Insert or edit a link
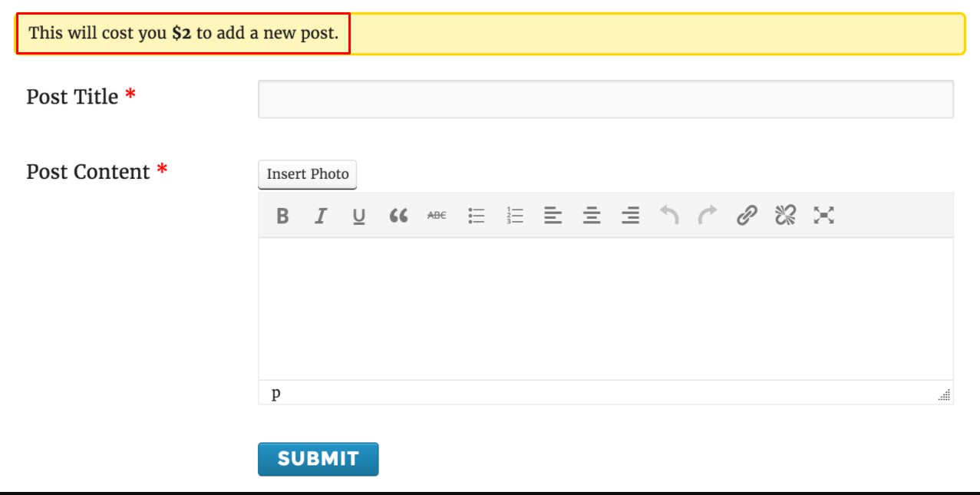 click(x=746, y=216)
